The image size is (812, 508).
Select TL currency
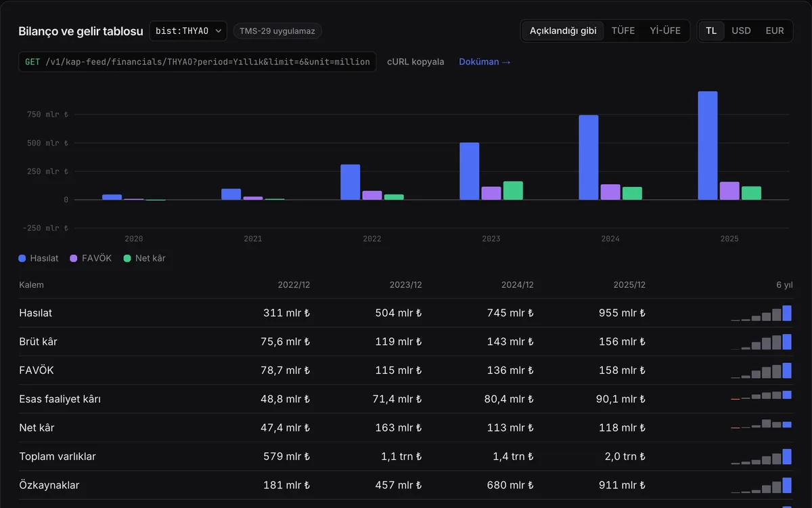click(711, 30)
